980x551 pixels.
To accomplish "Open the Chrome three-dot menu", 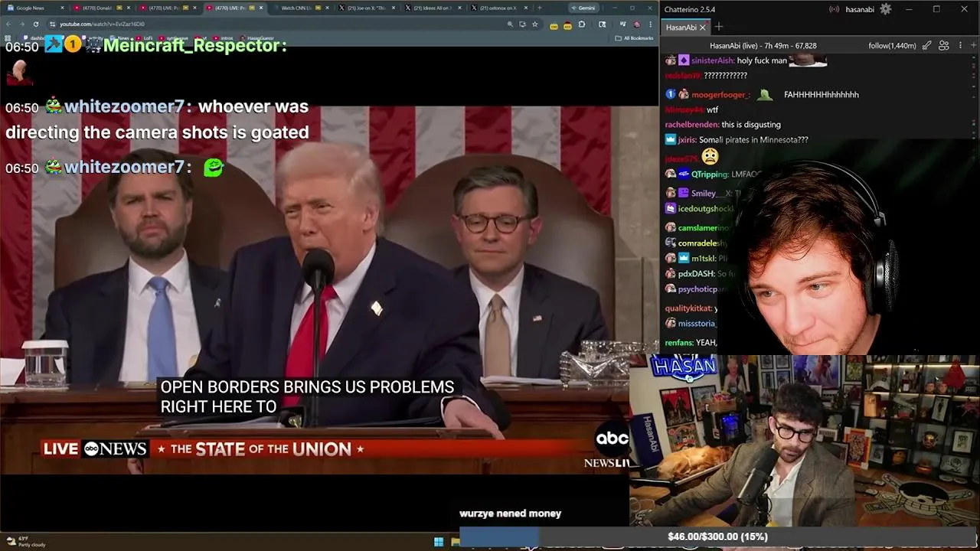I will point(651,24).
